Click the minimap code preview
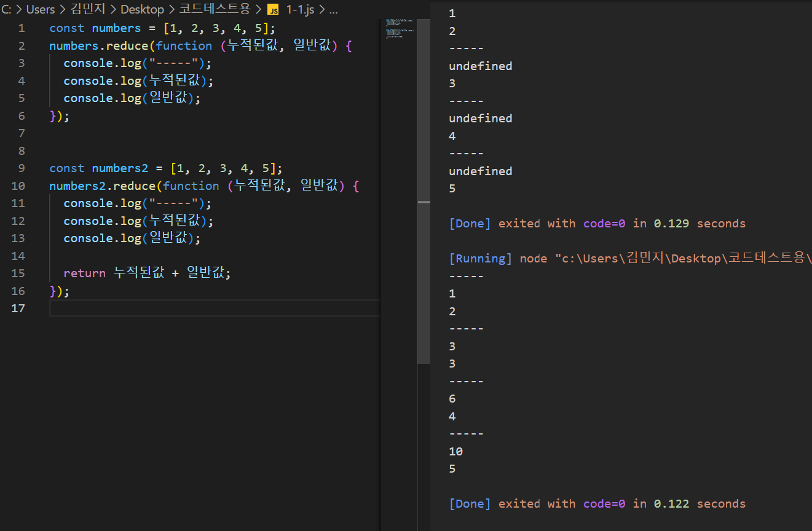This screenshot has height=531, width=812. [400, 28]
